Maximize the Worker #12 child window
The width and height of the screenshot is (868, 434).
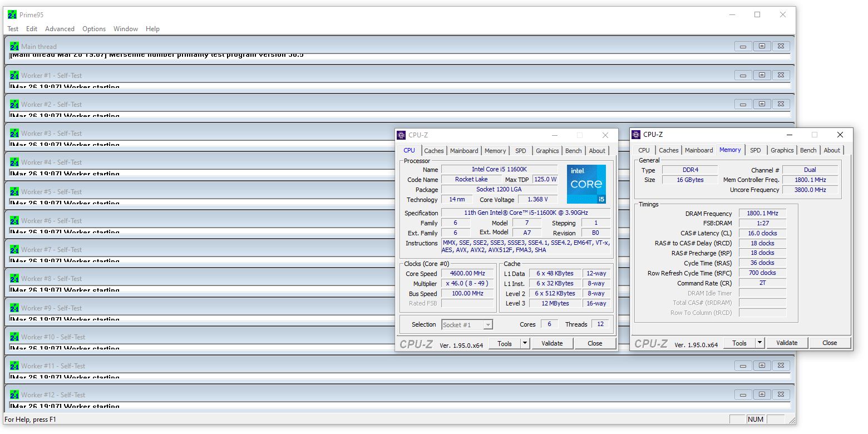(x=762, y=395)
